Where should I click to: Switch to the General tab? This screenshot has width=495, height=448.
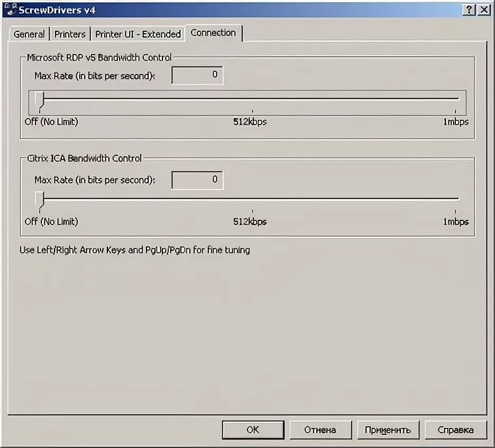(29, 34)
